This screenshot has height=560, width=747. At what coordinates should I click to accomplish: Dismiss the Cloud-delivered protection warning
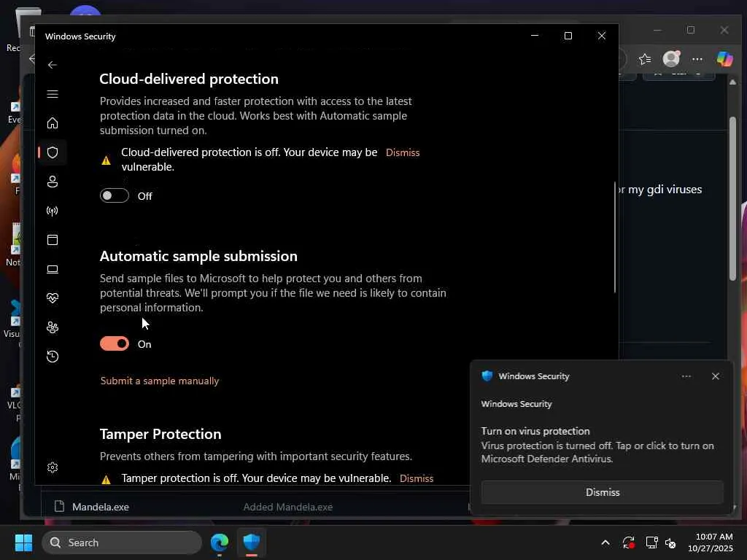[x=403, y=152]
